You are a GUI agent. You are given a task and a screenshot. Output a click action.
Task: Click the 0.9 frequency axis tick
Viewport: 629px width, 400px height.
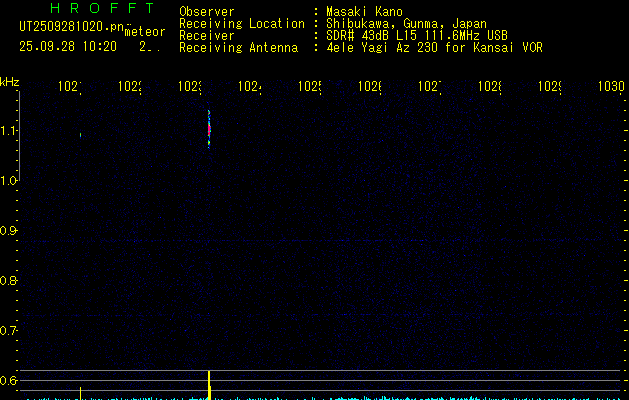point(9,230)
